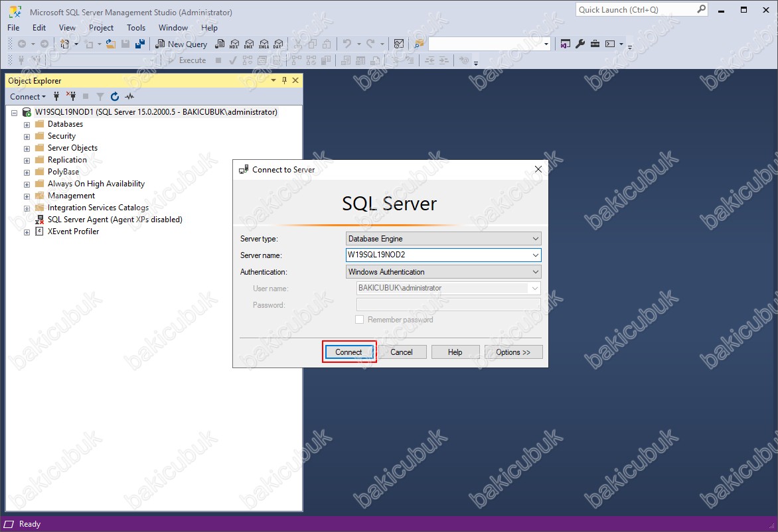Expand the XEvent Profiler node
Viewport: 778px width, 532px height.
[x=27, y=232]
